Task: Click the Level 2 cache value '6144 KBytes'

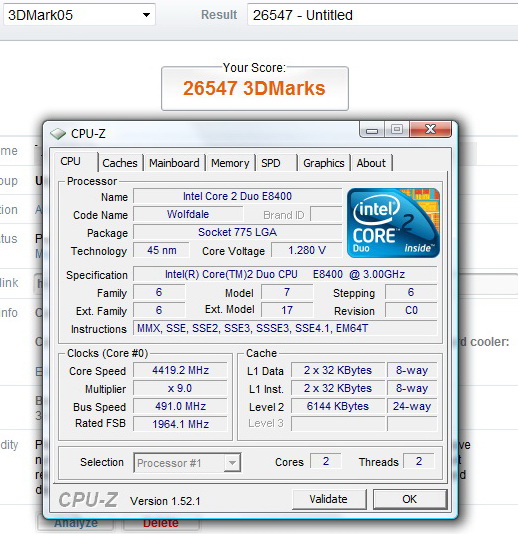Action: tap(338, 406)
